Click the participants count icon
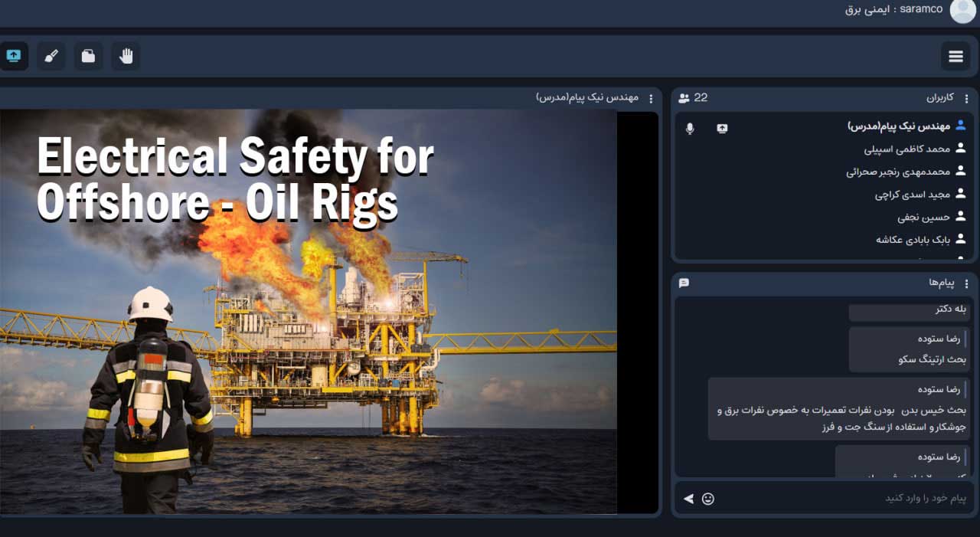This screenshot has height=537, width=980. [x=684, y=98]
